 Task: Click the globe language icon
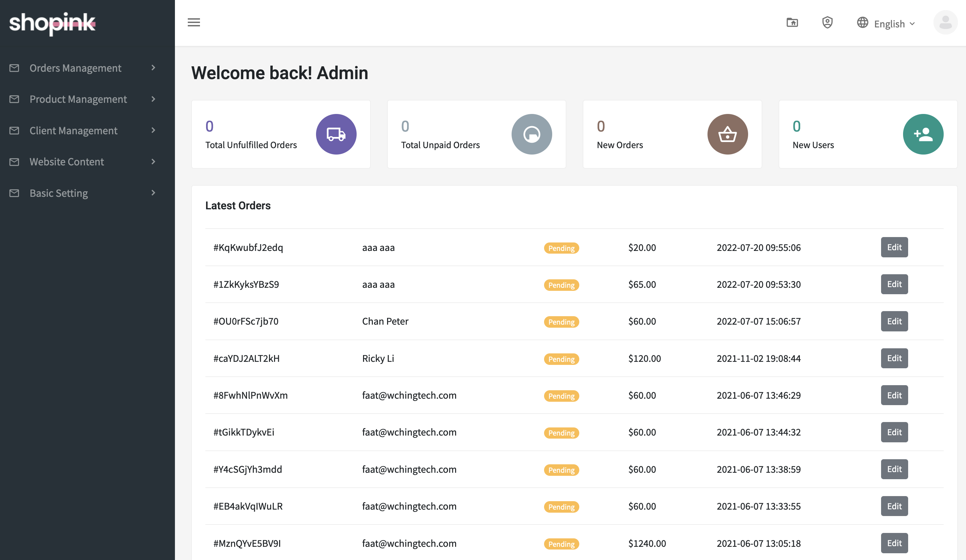(x=862, y=23)
